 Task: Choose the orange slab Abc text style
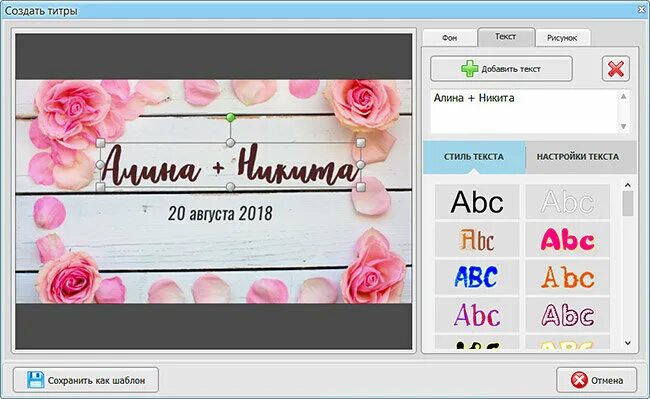(x=568, y=277)
